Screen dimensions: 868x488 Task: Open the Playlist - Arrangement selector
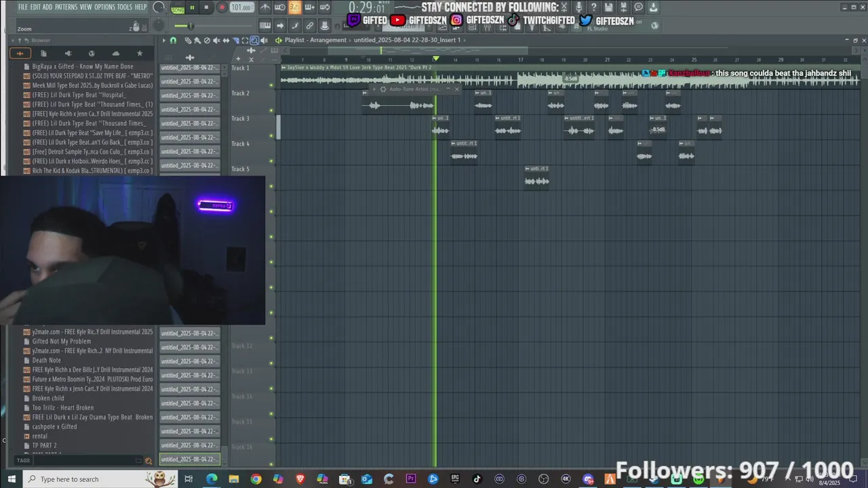[x=315, y=40]
